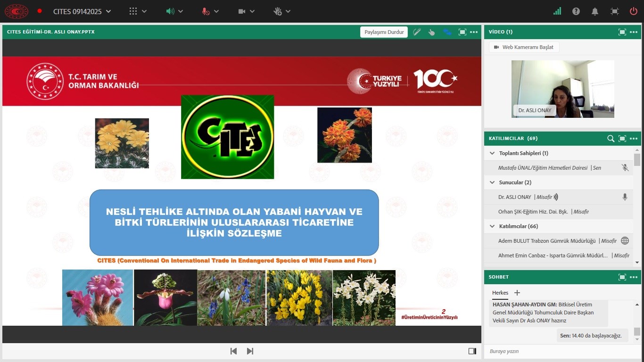Click the '14.40 da başlayacağız' message
This screenshot has height=362, width=644.
592,336
